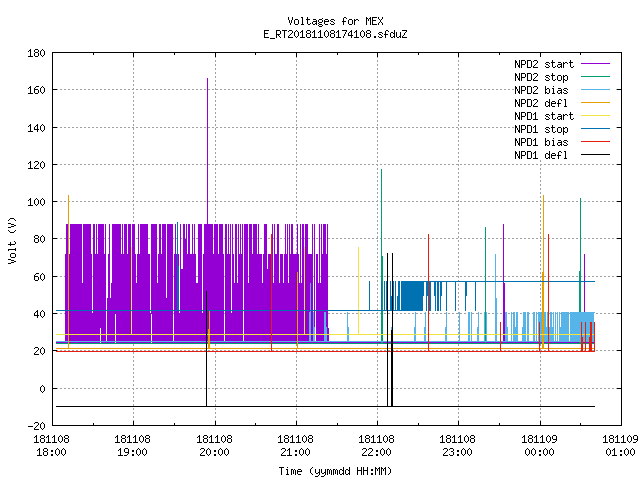The width and height of the screenshot is (640, 480).
Task: Click the 'NPD1 start' legend label
Action: [544, 116]
